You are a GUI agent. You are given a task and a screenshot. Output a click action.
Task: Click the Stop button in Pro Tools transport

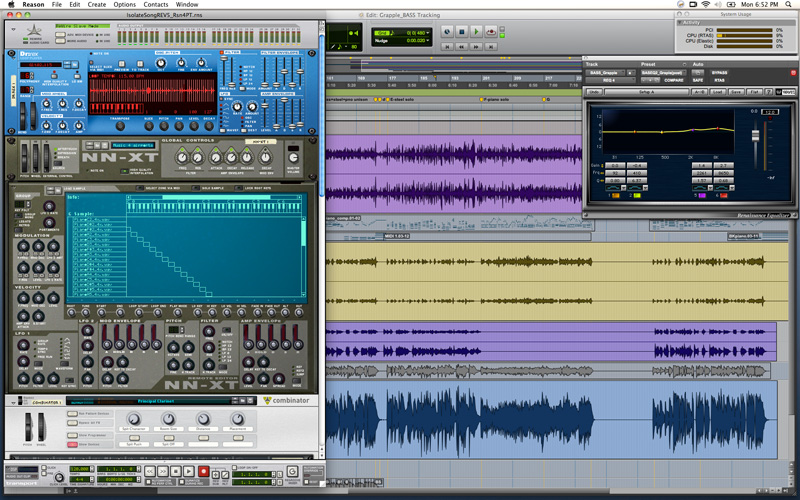pyautogui.click(x=460, y=32)
